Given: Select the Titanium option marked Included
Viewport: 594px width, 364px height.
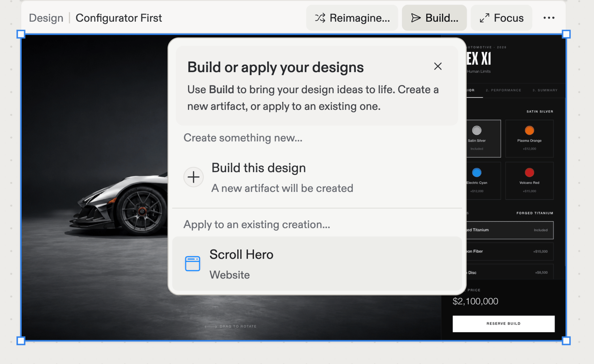Looking at the screenshot, I should click(x=510, y=230).
